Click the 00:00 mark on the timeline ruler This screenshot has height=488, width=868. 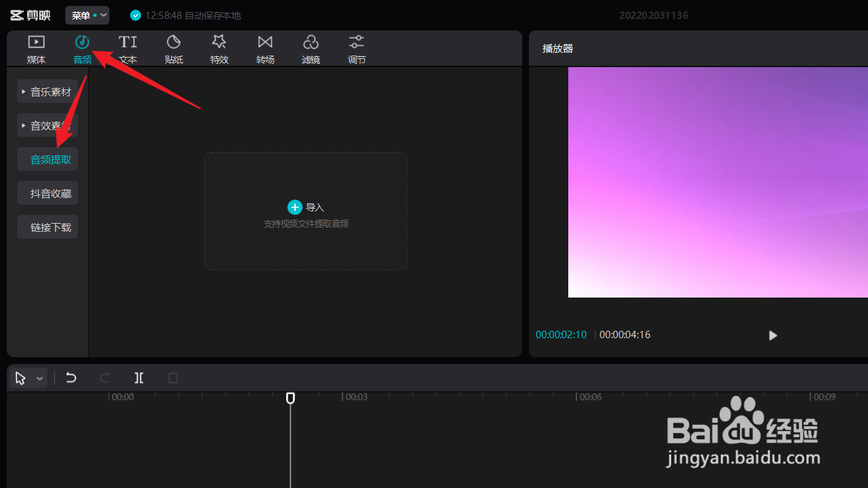[122, 396]
